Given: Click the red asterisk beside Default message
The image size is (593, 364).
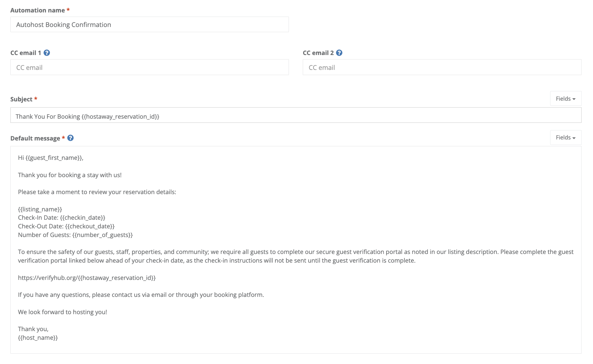Looking at the screenshot, I should pyautogui.click(x=63, y=138).
